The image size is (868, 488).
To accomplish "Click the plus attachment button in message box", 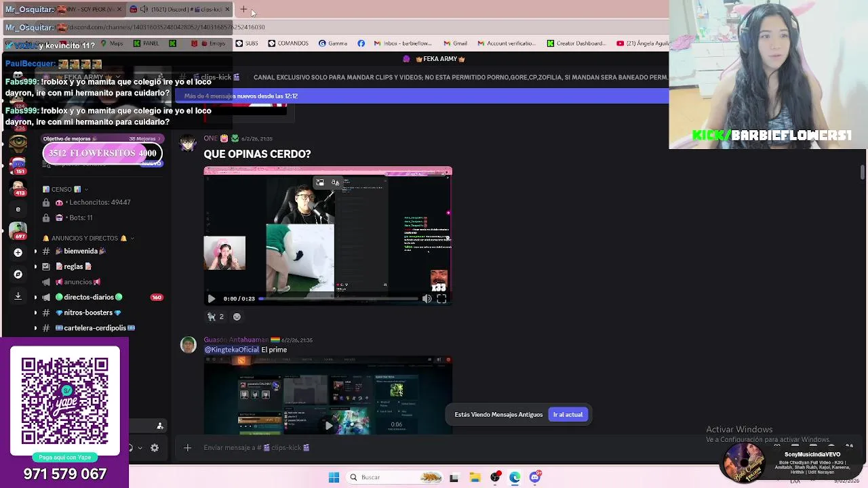I will click(x=188, y=448).
